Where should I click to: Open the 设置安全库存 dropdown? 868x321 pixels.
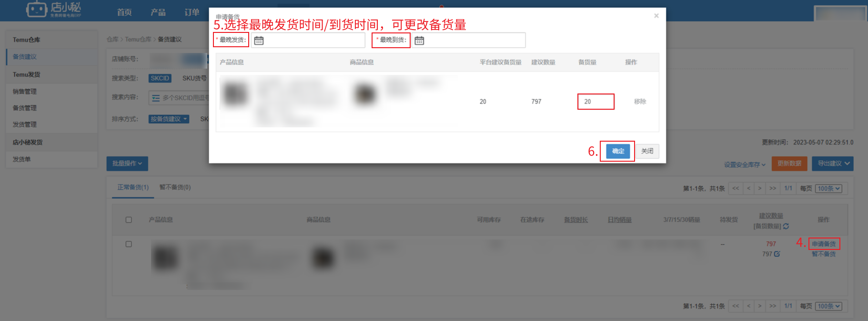click(x=745, y=165)
